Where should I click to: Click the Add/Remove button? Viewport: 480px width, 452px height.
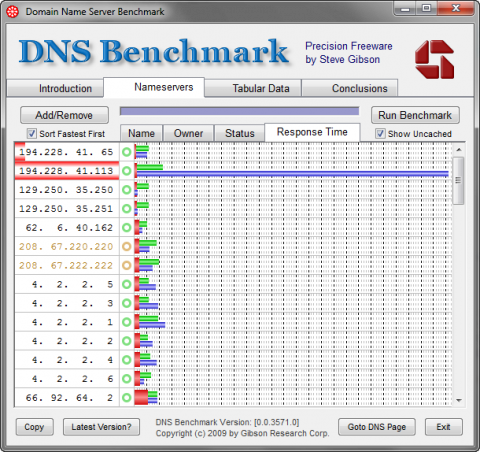[x=64, y=115]
